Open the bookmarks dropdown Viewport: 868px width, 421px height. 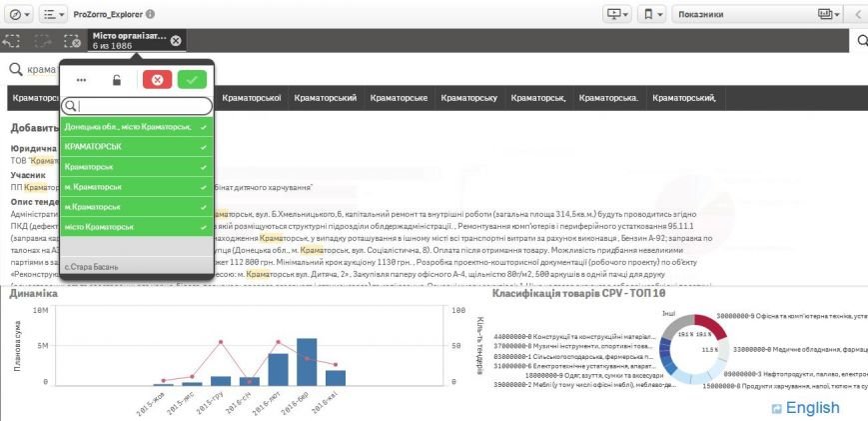[x=651, y=14]
